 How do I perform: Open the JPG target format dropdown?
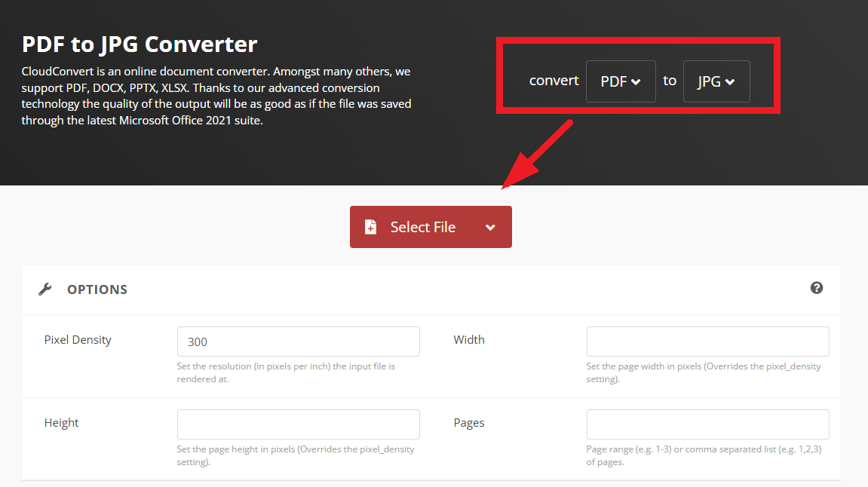pyautogui.click(x=716, y=81)
